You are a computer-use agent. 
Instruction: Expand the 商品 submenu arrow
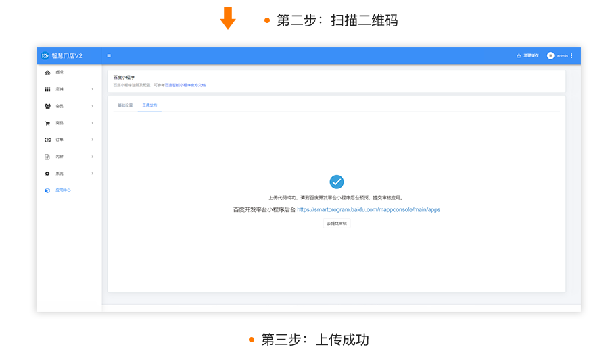tap(93, 123)
